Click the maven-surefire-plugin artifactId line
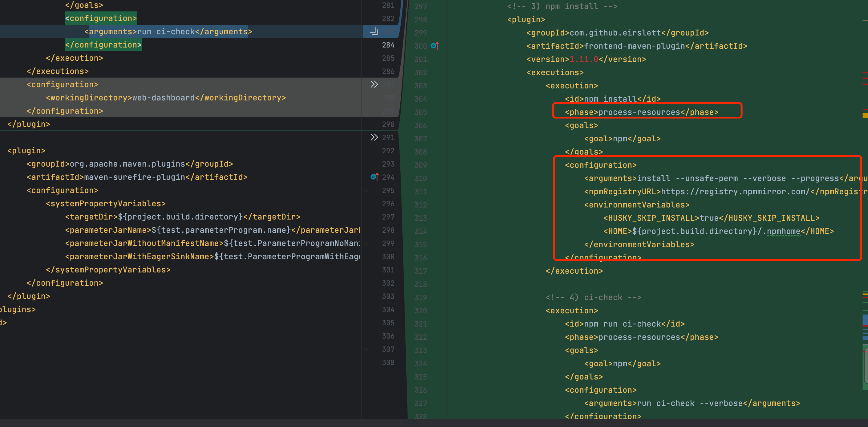Image resolution: width=868 pixels, height=427 pixels. point(137,177)
